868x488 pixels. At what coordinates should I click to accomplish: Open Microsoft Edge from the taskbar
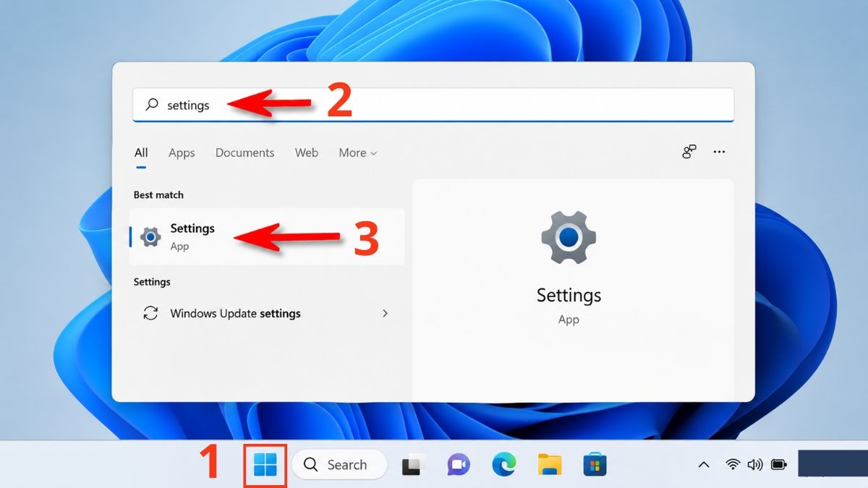point(503,465)
